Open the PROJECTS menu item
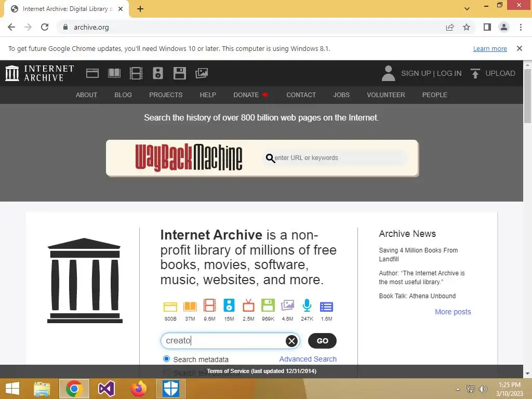The height and width of the screenshot is (399, 532). point(166,95)
